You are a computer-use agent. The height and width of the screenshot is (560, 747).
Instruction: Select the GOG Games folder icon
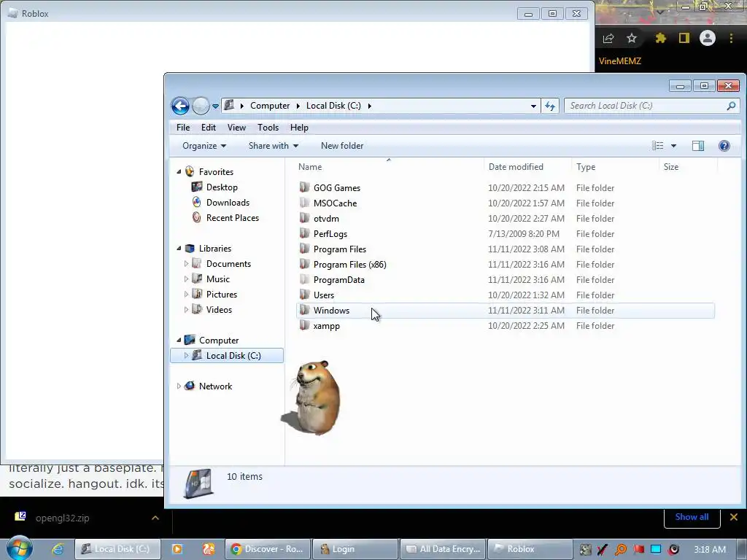click(304, 187)
